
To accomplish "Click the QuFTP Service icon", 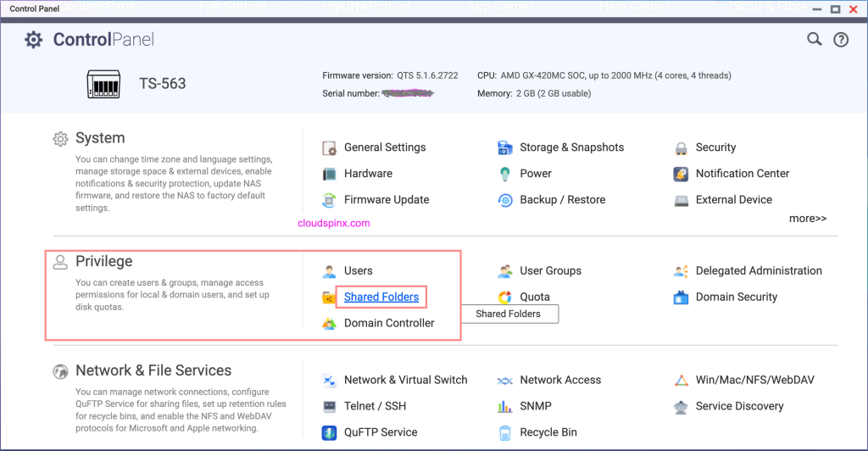I will point(329,432).
